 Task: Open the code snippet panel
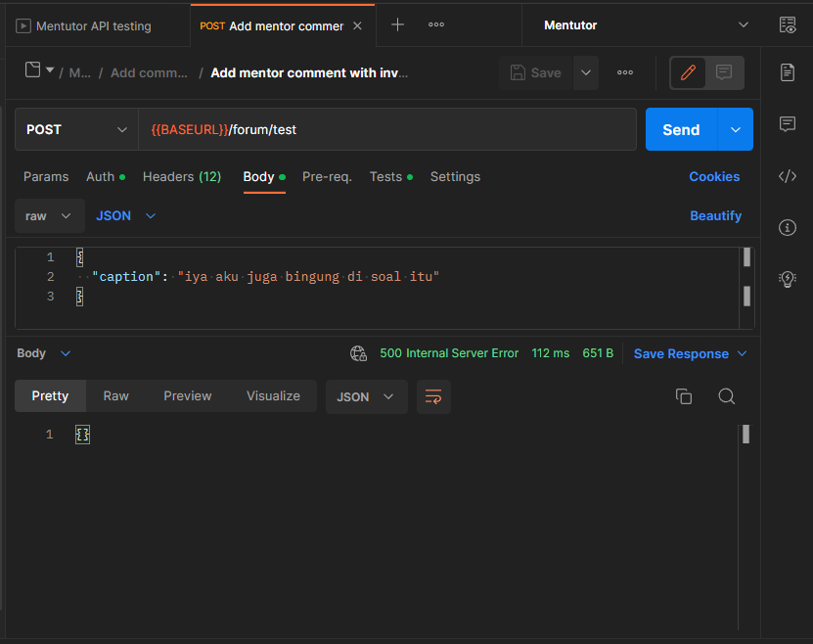(788, 176)
